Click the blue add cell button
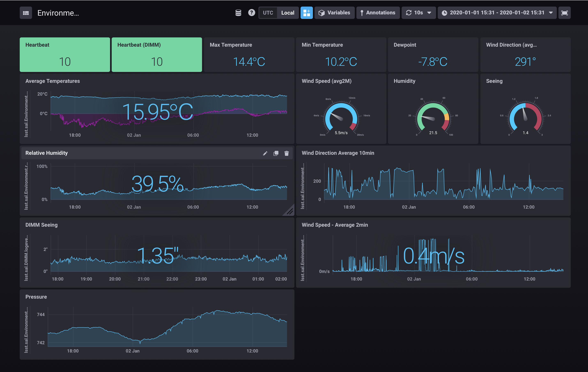588x372 pixels. point(307,13)
